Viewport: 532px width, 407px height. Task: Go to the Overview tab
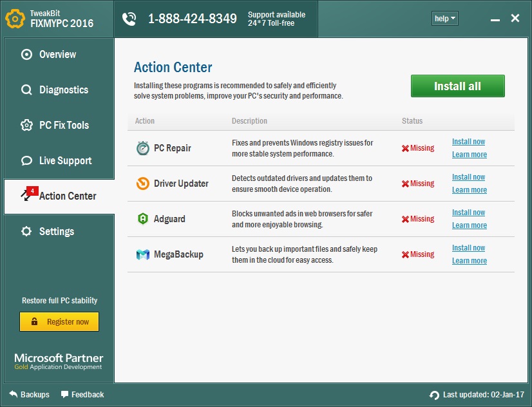click(57, 55)
